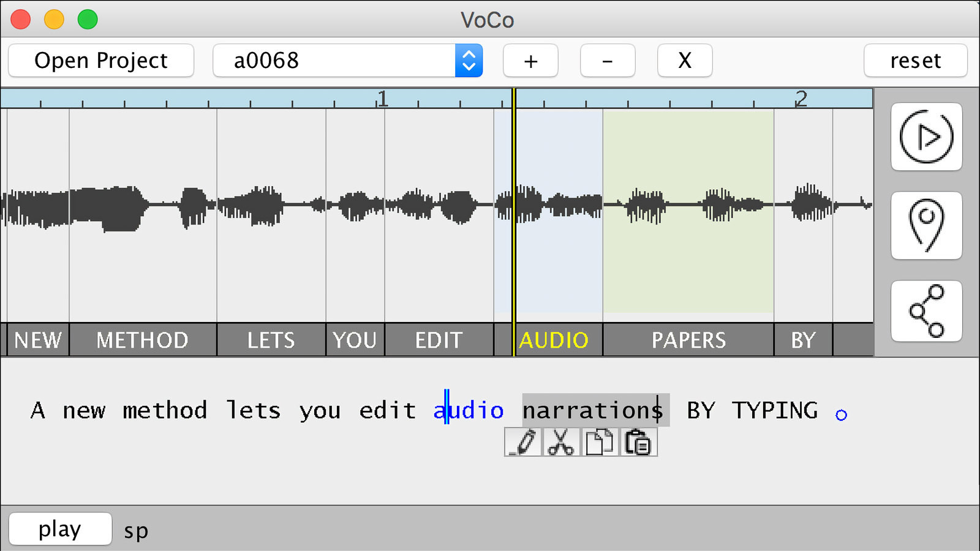Select the PAPERS word segment label
This screenshot has width=980, height=551.
click(x=688, y=340)
